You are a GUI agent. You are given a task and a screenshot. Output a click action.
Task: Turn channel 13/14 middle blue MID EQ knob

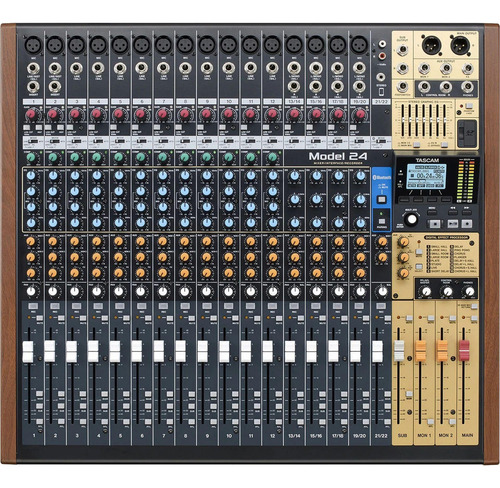pyautogui.click(x=295, y=199)
